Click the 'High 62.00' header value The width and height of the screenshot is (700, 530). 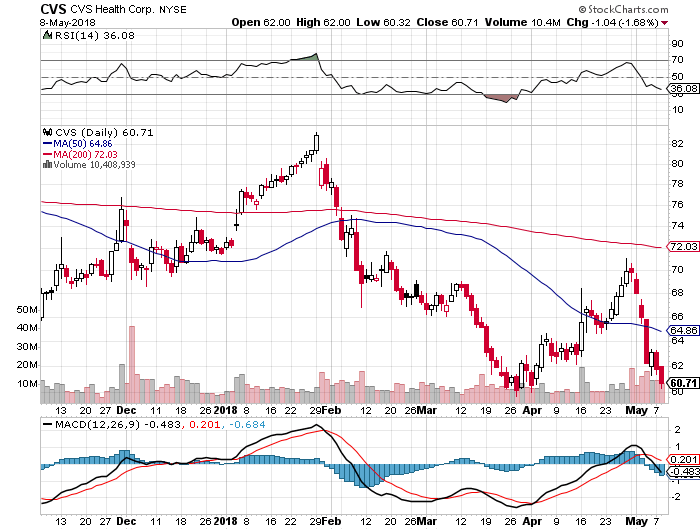[x=323, y=22]
